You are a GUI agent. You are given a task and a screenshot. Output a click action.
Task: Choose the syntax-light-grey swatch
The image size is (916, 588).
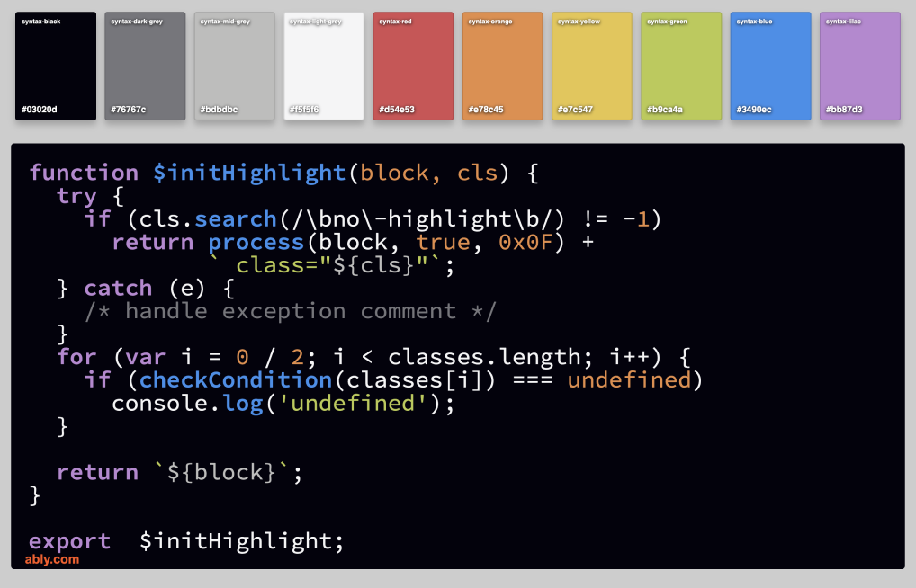tap(324, 66)
